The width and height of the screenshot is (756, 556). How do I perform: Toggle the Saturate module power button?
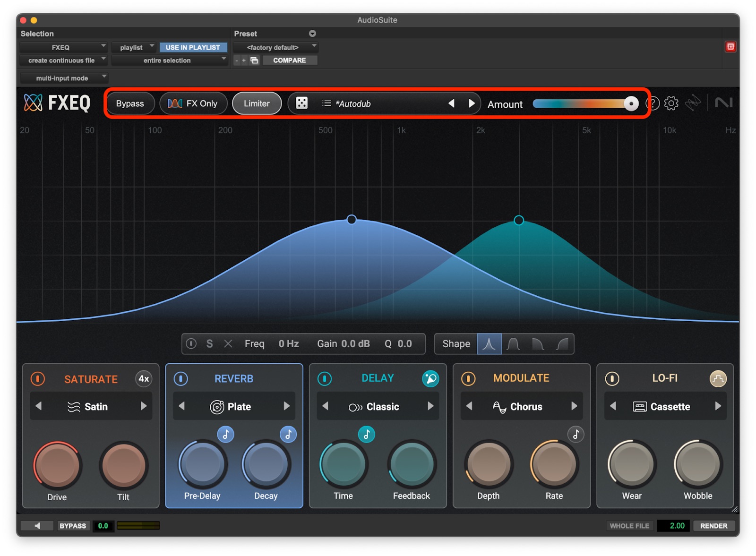[38, 379]
